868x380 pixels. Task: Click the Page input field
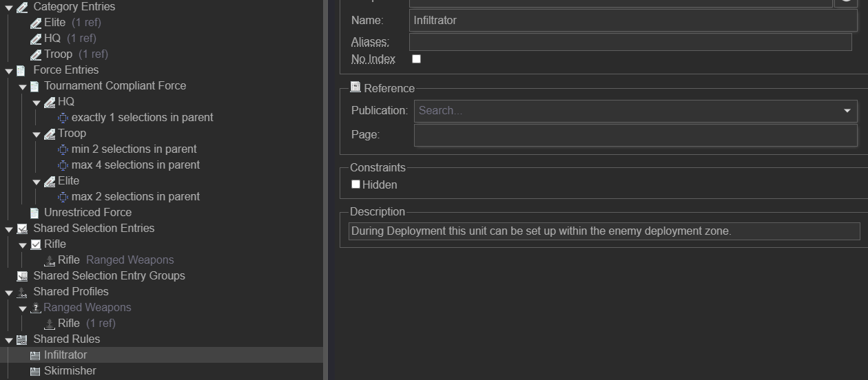coord(635,135)
